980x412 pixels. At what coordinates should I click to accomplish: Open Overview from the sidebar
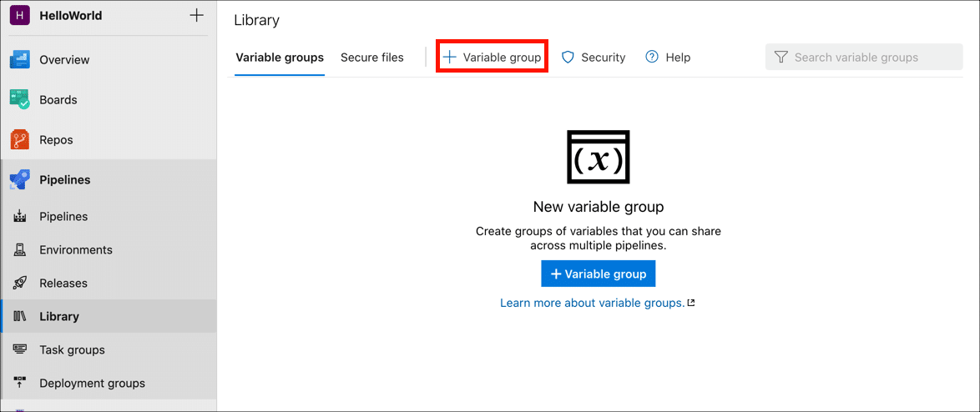tap(64, 60)
